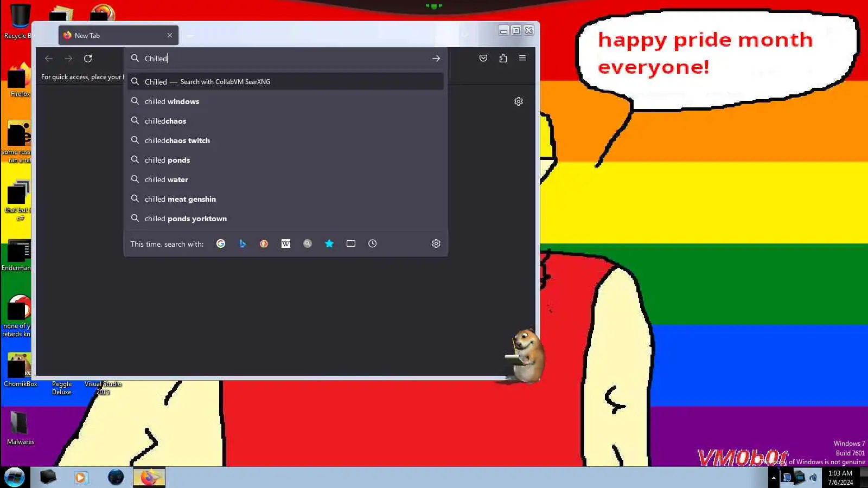Image resolution: width=868 pixels, height=488 pixels.
Task: Open Windows Media Player from the taskbar
Action: (x=81, y=477)
